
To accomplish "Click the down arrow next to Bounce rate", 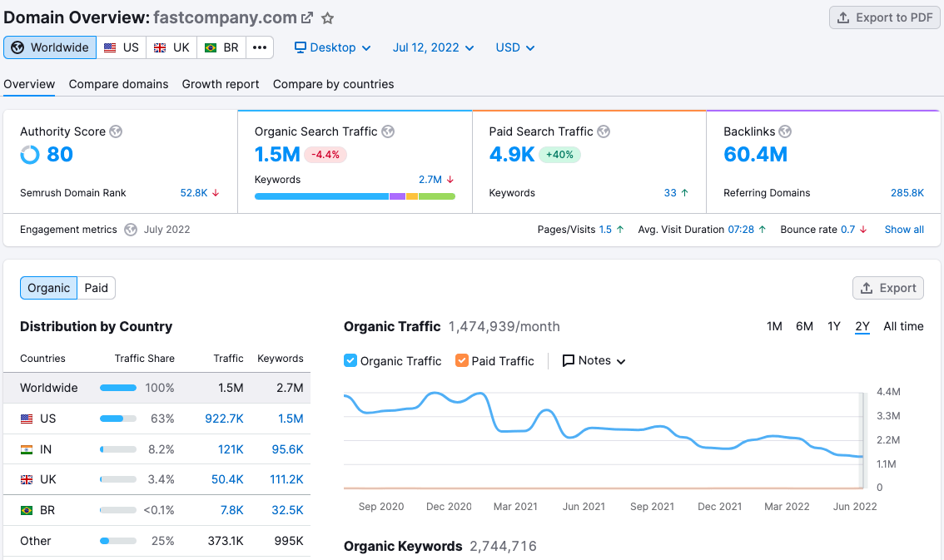I will pos(863,229).
